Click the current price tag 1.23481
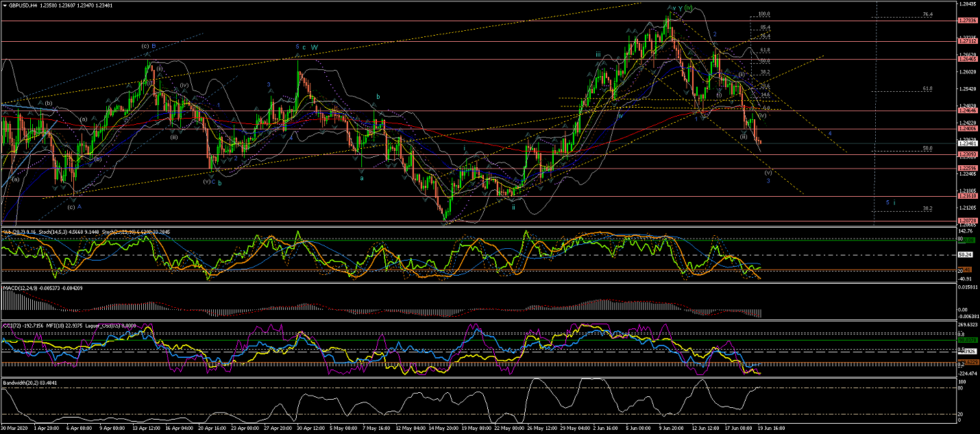980x434 pixels. [967, 143]
